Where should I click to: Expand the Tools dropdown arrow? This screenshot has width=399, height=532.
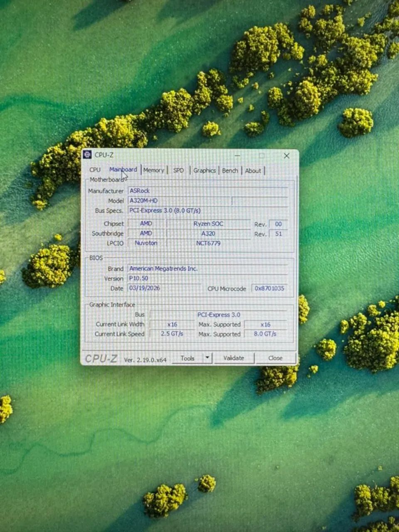(208, 358)
